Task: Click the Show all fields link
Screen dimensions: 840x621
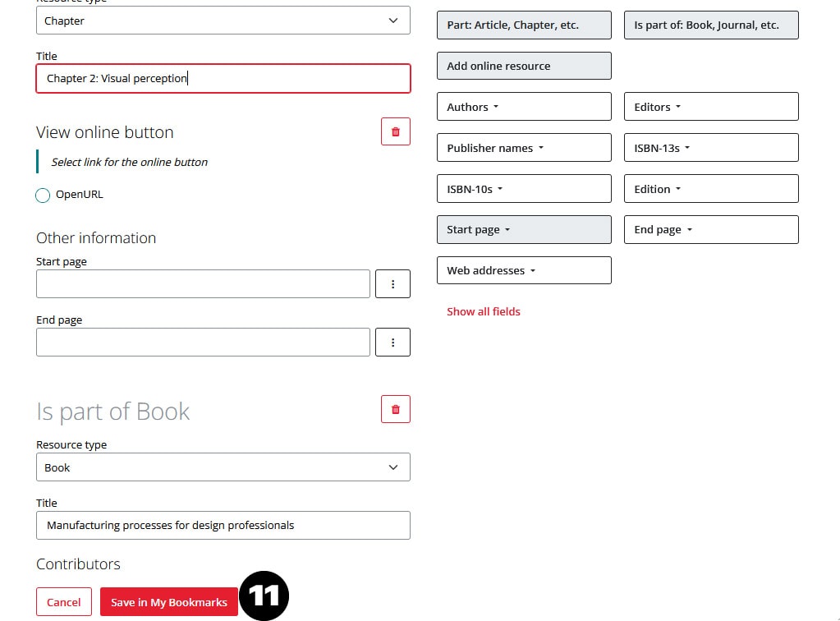Action: 484,311
